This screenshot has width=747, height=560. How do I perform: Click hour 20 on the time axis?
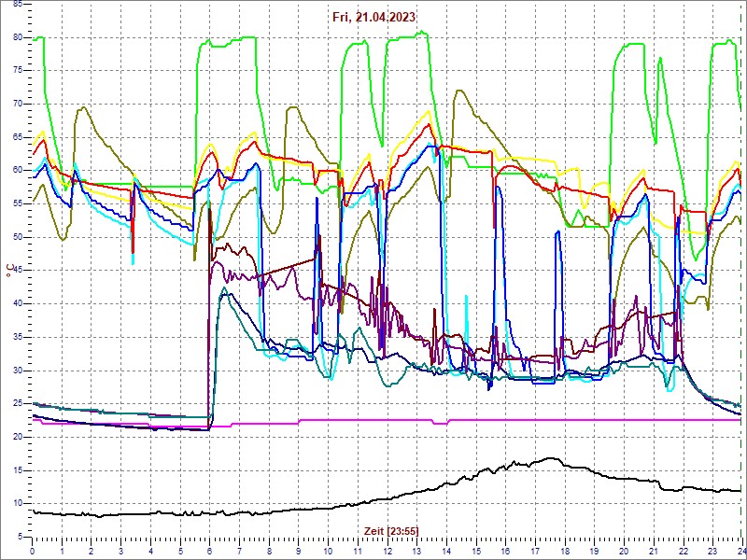click(623, 551)
